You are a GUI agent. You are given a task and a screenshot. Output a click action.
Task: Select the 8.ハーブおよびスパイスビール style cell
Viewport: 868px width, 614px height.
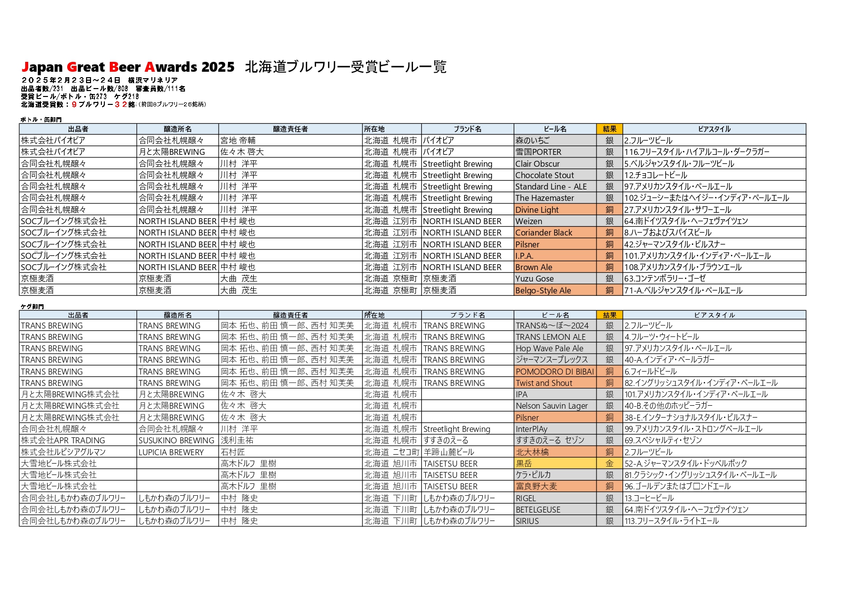coord(714,233)
